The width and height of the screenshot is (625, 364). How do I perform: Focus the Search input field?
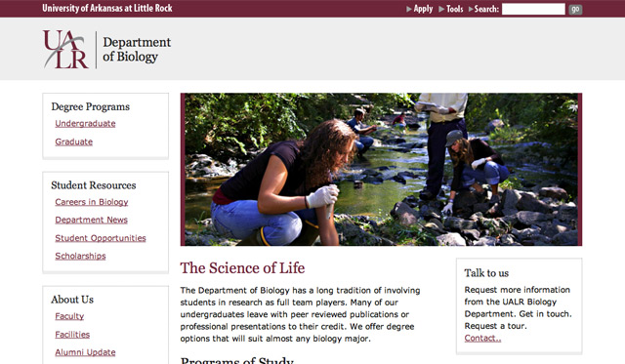(533, 9)
